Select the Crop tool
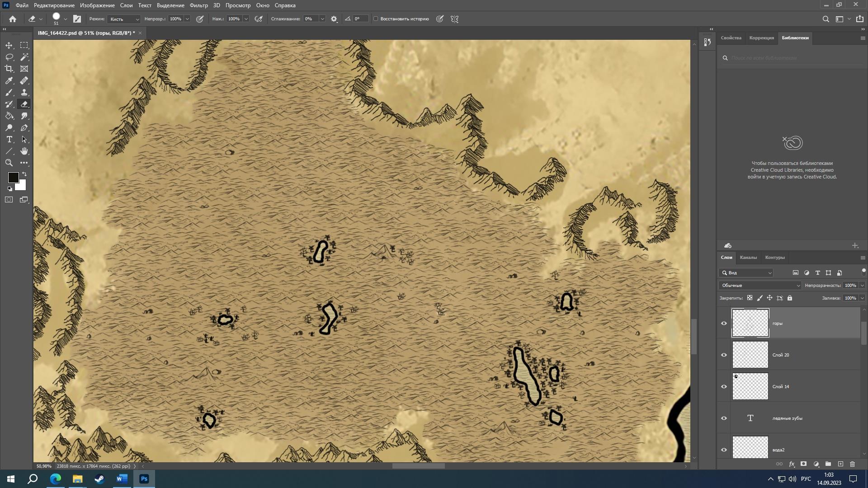The height and width of the screenshot is (488, 868). coord(9,69)
